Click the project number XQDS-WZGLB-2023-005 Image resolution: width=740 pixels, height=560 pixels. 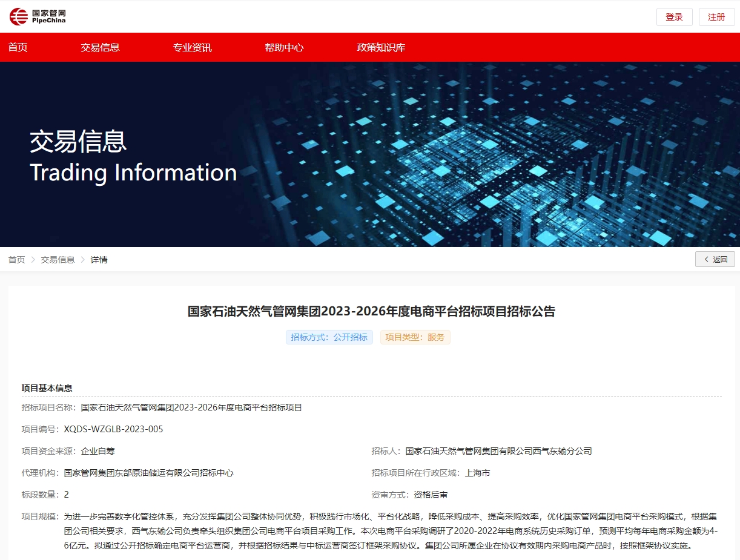[113, 429]
